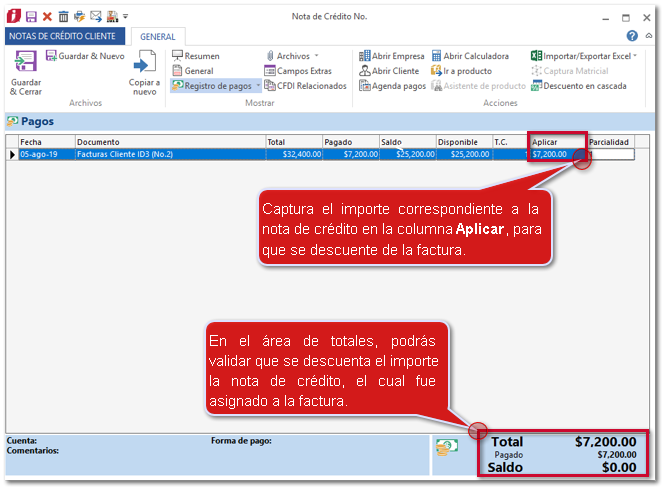This screenshot has width=665, height=490.
Task: Expand Archivos dropdown menu
Action: (x=316, y=56)
